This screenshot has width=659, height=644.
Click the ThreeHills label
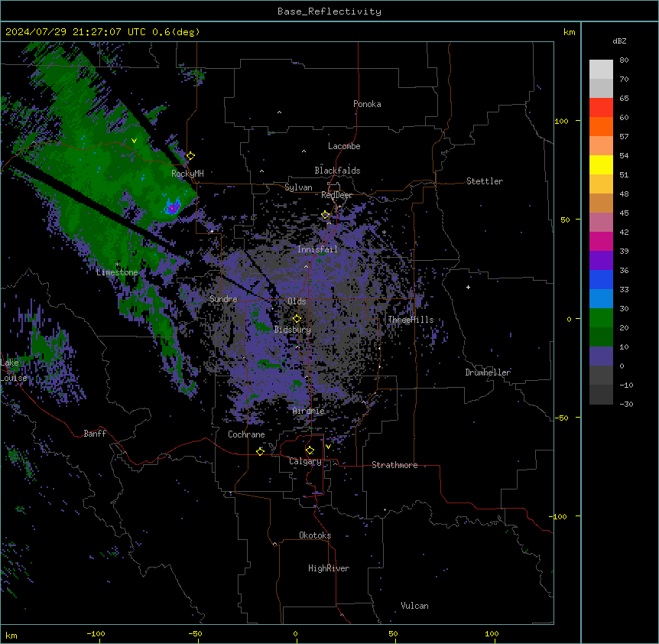click(x=411, y=320)
